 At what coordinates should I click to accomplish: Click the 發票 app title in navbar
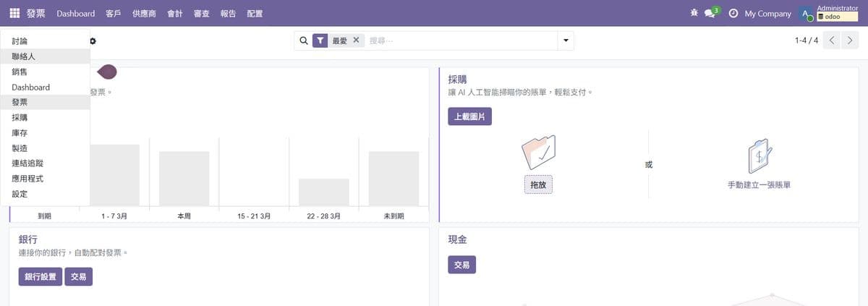(36, 13)
